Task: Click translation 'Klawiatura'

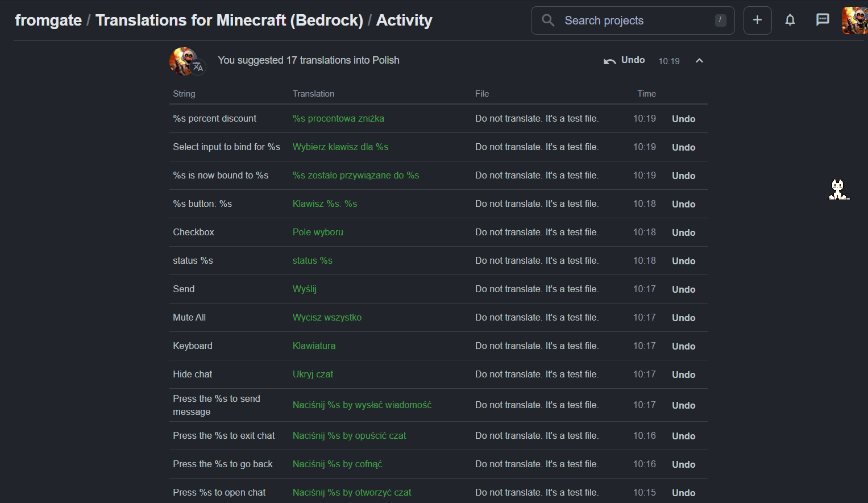Action: (x=314, y=346)
